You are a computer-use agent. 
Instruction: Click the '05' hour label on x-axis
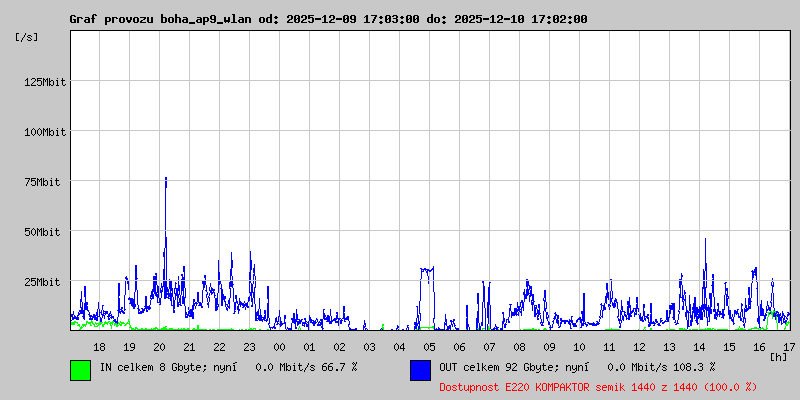pos(430,347)
